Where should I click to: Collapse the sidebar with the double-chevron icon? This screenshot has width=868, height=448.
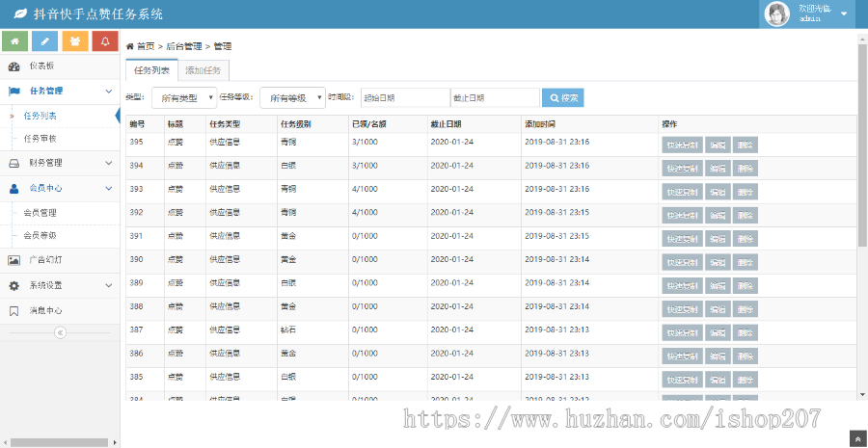tap(61, 332)
